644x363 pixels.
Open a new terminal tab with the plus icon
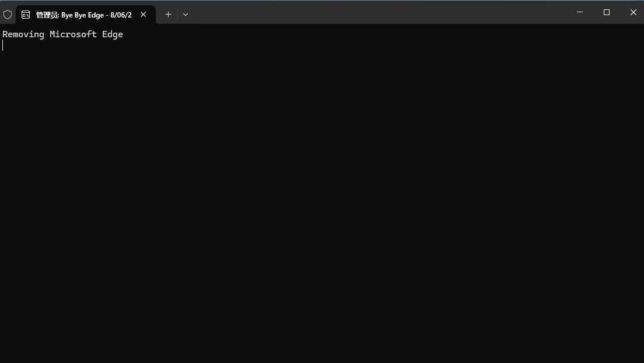coord(168,14)
